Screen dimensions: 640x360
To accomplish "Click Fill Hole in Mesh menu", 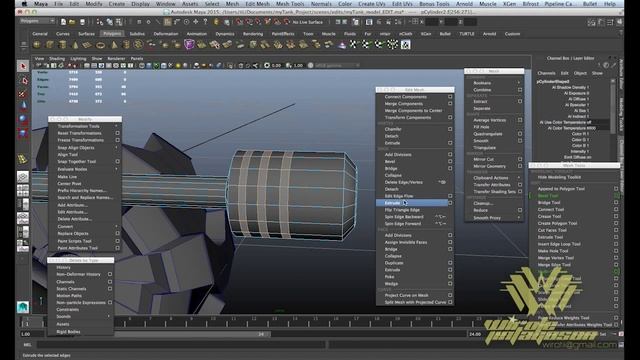I will click(481, 127).
